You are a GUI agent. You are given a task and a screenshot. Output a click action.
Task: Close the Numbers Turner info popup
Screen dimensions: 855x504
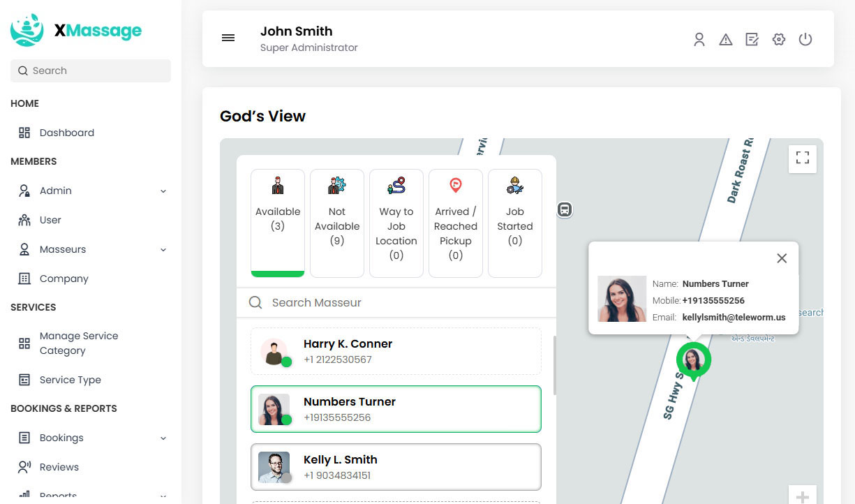(x=782, y=258)
